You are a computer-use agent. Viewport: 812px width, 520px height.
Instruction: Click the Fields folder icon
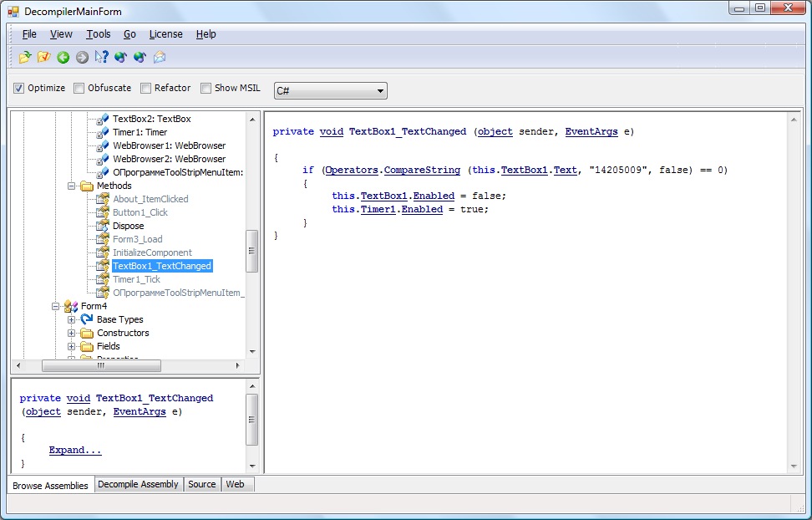click(x=87, y=346)
